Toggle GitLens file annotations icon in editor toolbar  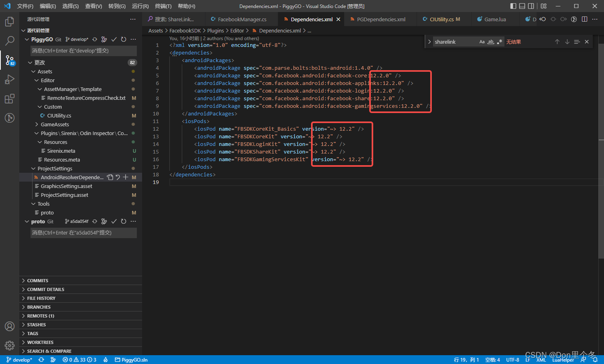click(x=574, y=19)
